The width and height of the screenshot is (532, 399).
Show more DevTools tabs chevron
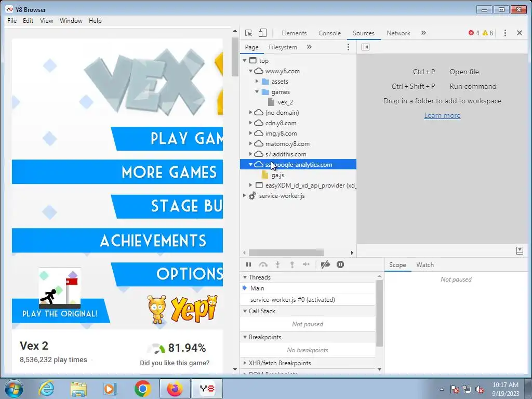point(423,33)
